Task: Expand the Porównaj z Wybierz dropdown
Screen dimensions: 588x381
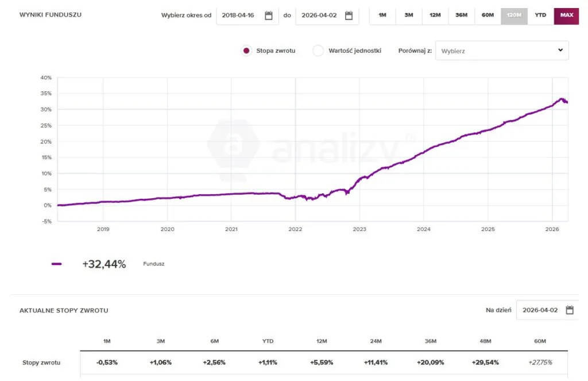Action: tap(501, 51)
